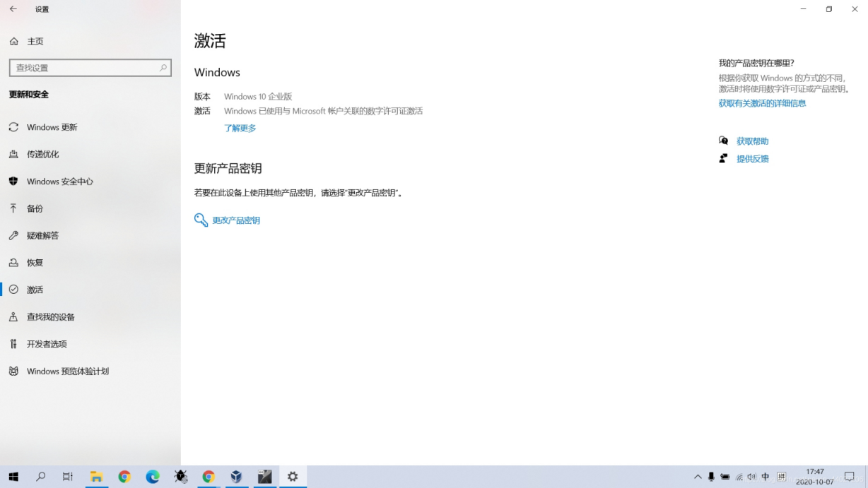Open the Windows 更新 section
The image size is (868, 488).
[x=52, y=127]
